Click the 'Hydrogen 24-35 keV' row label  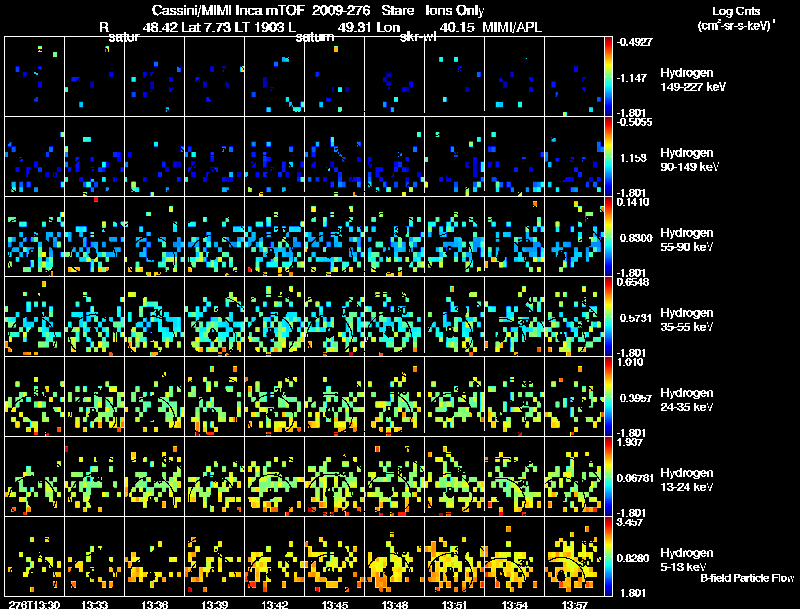coord(687,400)
